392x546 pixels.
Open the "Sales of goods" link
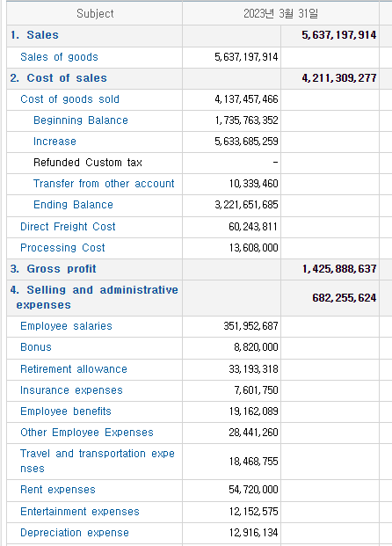59,57
